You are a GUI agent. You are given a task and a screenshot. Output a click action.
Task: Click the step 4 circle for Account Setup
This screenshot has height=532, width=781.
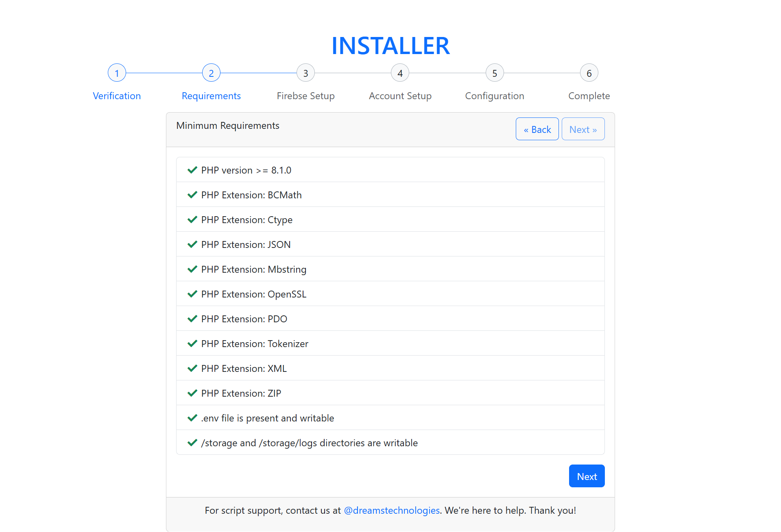(400, 73)
